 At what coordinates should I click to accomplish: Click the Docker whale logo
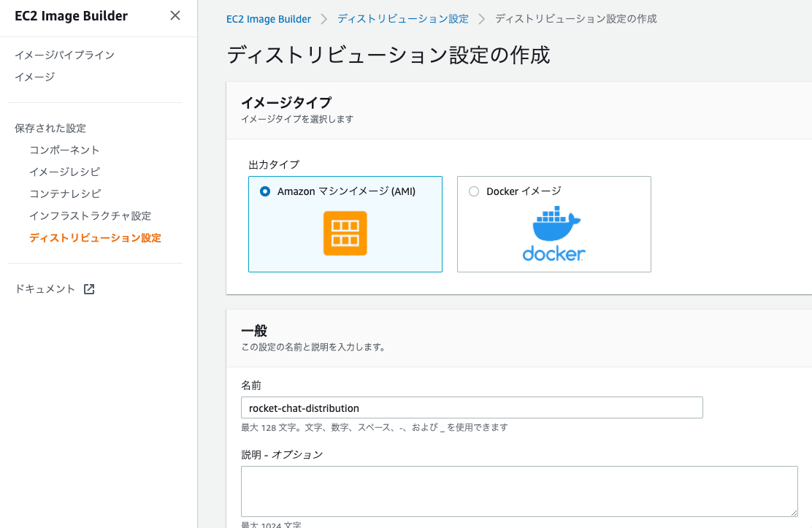click(554, 233)
